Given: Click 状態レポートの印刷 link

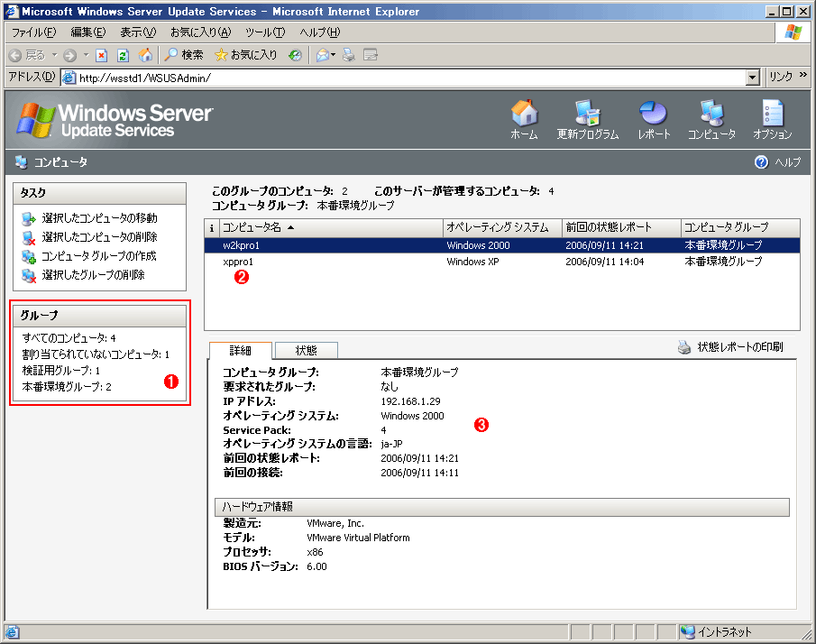Looking at the screenshot, I should pos(740,346).
